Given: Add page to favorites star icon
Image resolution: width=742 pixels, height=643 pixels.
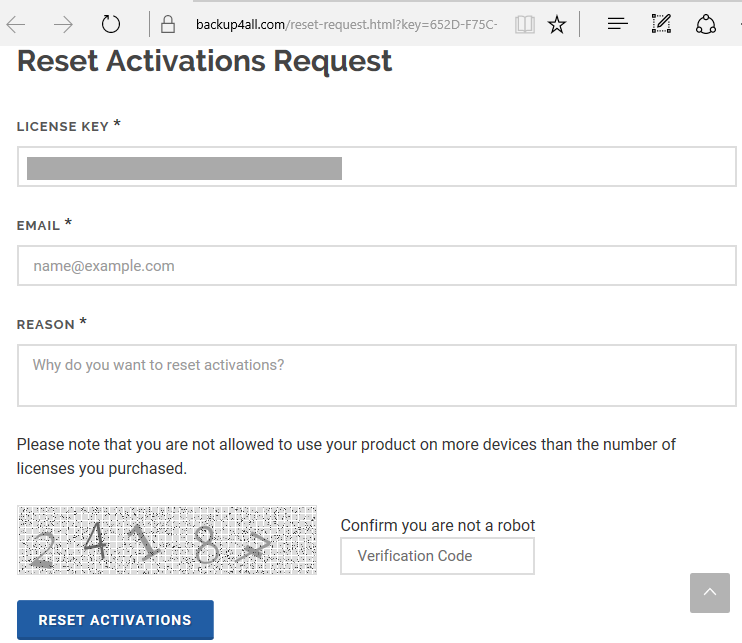Looking at the screenshot, I should 556,24.
